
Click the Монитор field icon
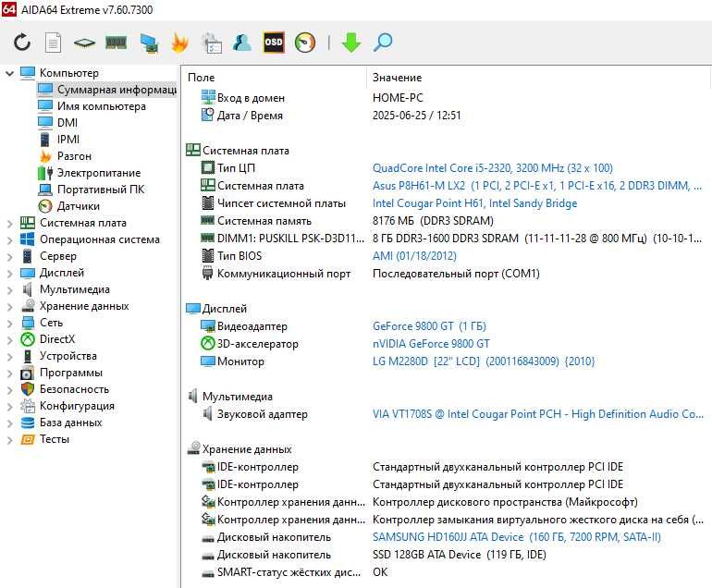[207, 361]
